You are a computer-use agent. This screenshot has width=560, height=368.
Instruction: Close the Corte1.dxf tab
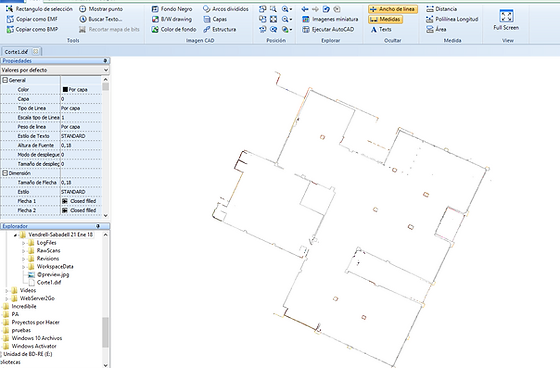coord(36,51)
